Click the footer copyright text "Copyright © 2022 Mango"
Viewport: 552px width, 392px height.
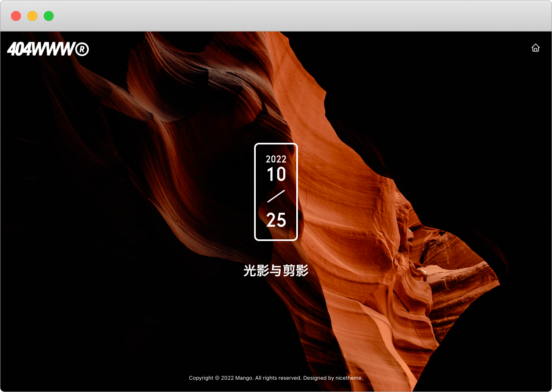221,378
